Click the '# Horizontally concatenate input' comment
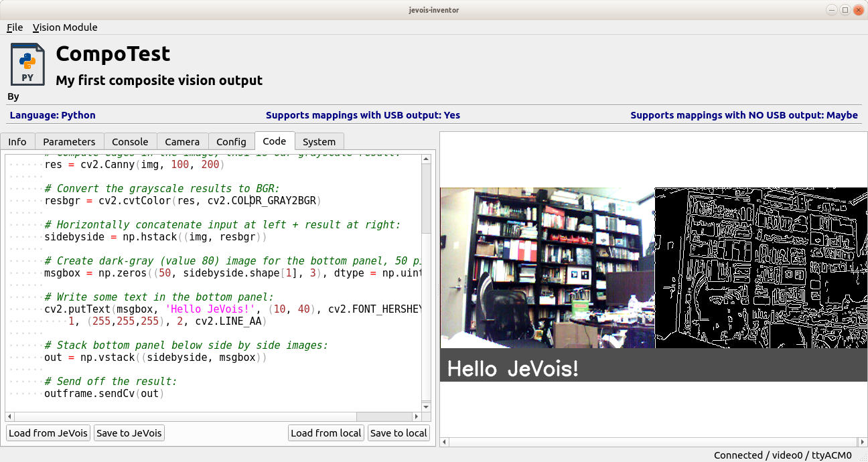Screen dimensions: 868x462 click(x=222, y=224)
